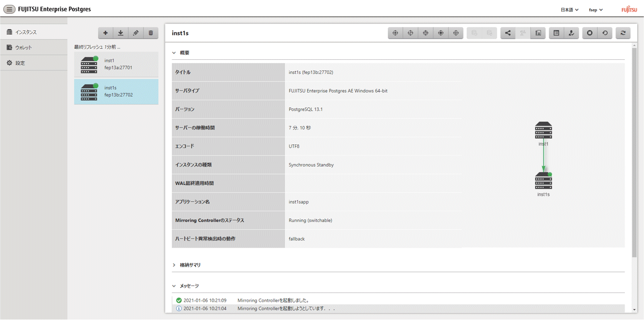Click the share-style standby instance icon
The height and width of the screenshot is (320, 644).
pos(508,33)
